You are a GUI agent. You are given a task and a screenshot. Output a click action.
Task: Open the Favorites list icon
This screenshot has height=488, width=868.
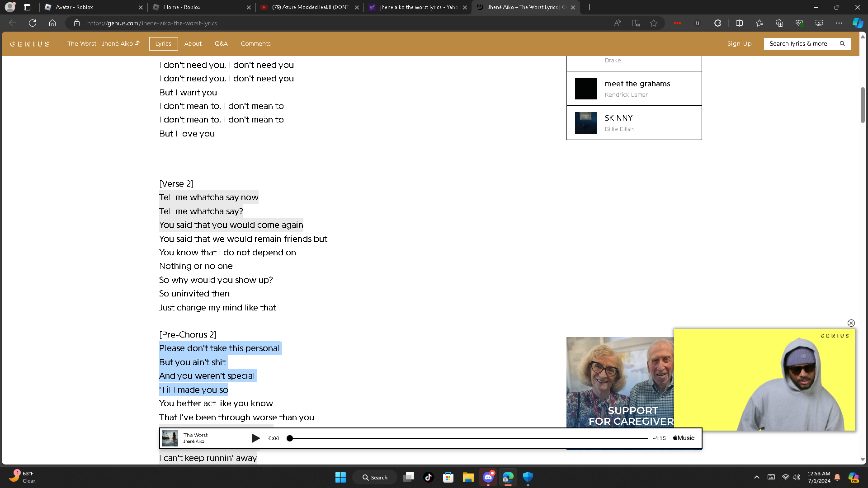(759, 23)
